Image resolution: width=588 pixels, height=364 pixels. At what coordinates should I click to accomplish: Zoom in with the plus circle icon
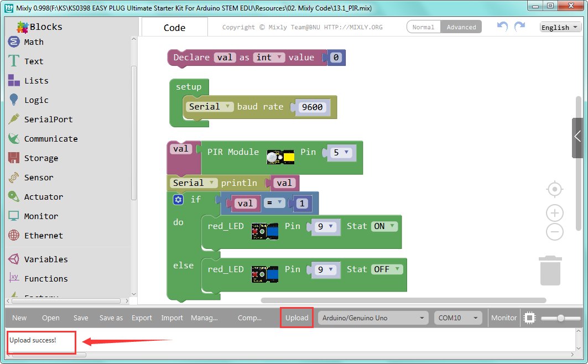[555, 214]
